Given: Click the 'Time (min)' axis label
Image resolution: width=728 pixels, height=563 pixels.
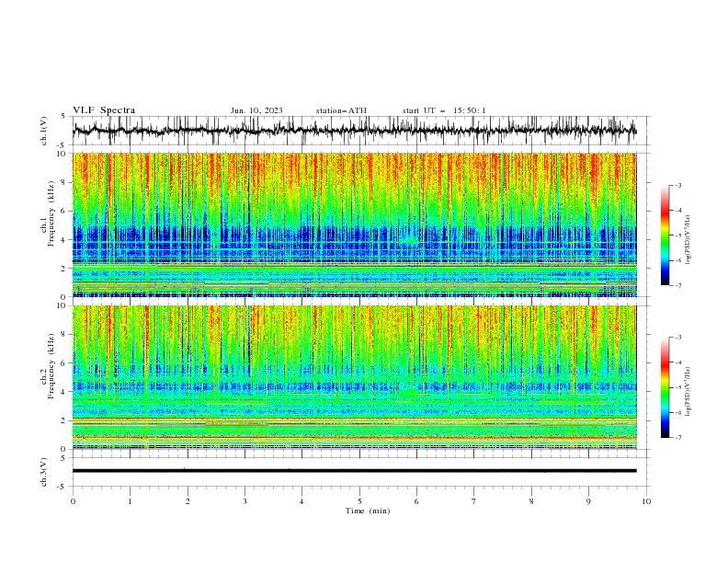Looking at the screenshot, I should (368, 511).
